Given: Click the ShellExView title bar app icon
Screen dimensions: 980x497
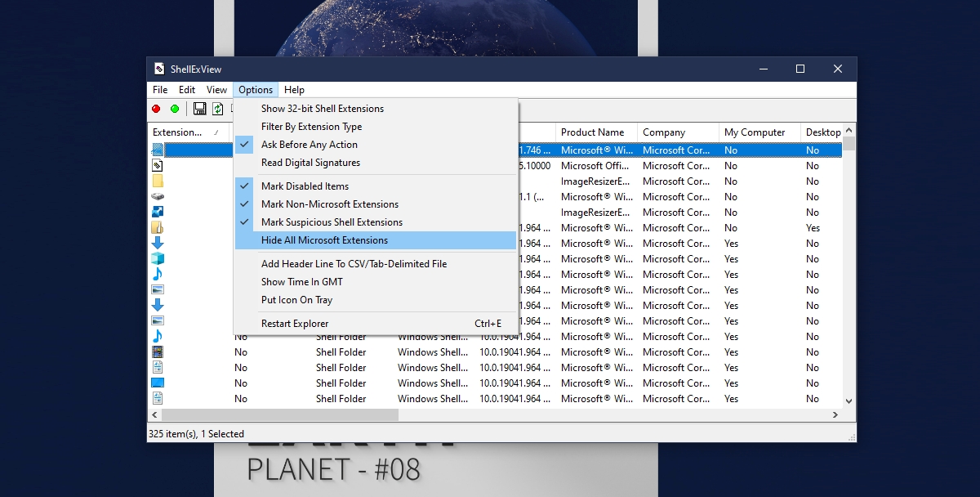Looking at the screenshot, I should point(160,69).
